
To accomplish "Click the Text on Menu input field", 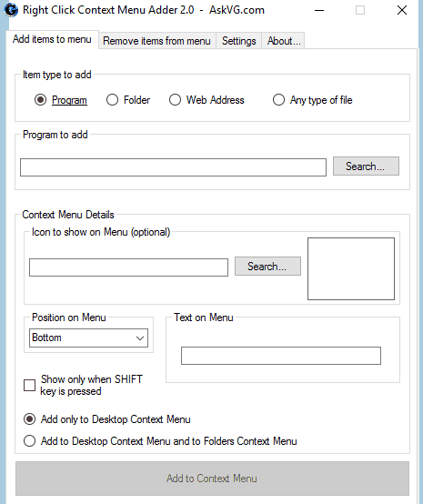I will tap(281, 356).
